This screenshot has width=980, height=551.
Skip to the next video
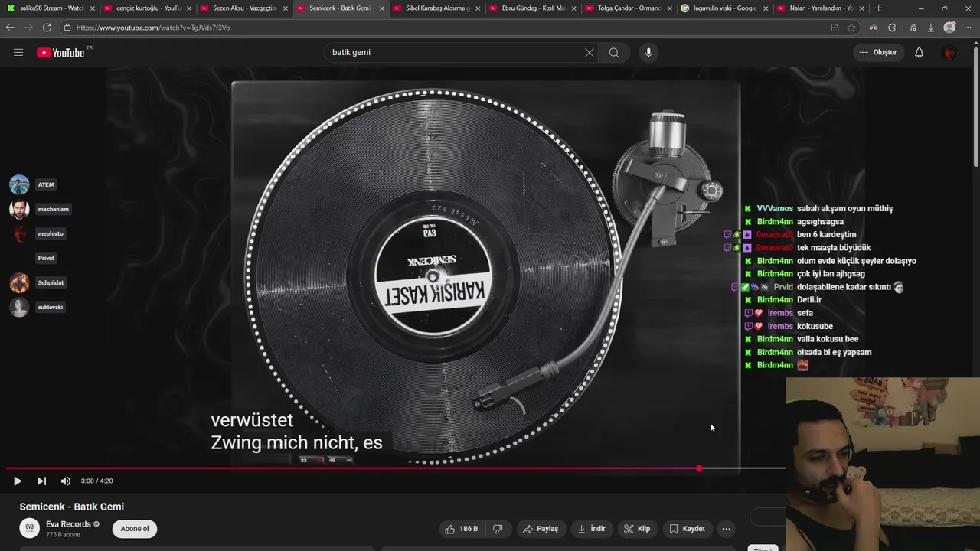tap(41, 481)
